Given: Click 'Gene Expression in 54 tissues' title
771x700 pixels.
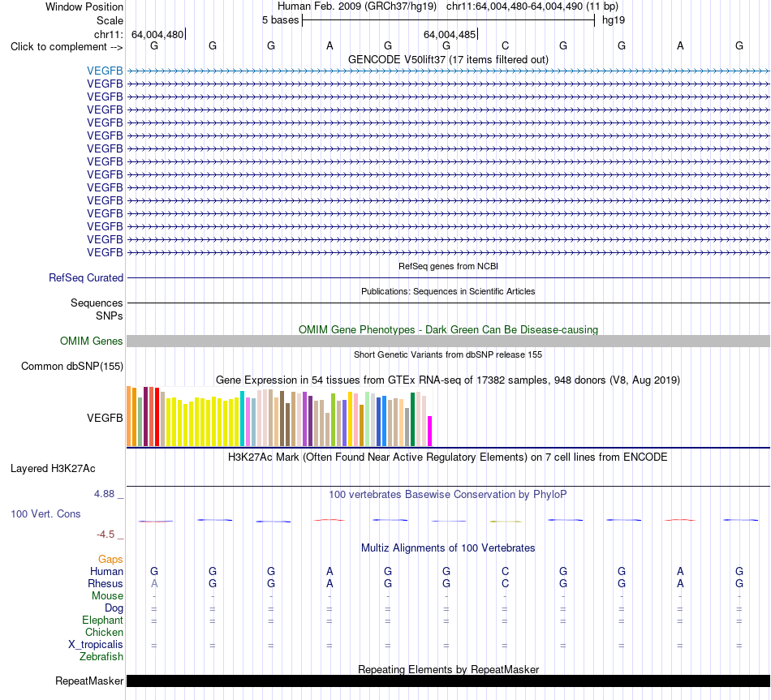Looking at the screenshot, I should [448, 380].
